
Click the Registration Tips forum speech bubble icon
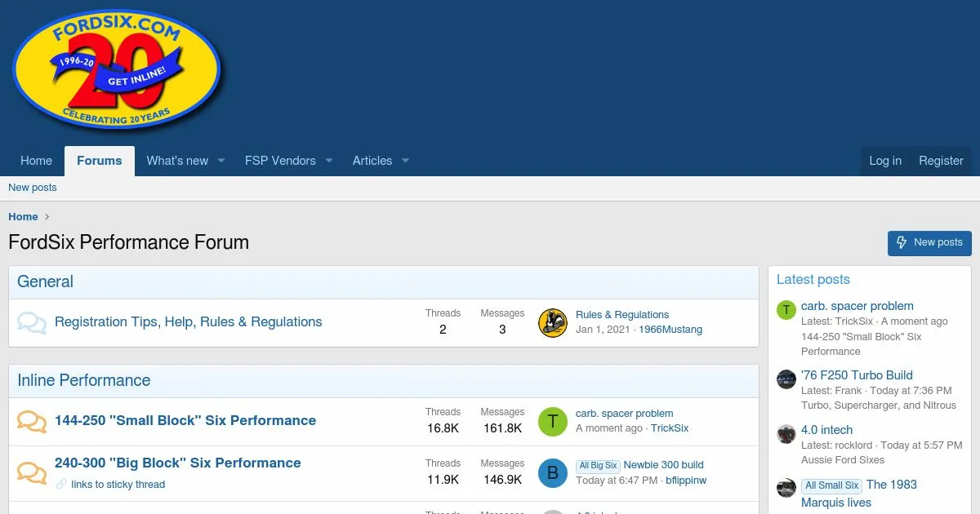tap(32, 323)
